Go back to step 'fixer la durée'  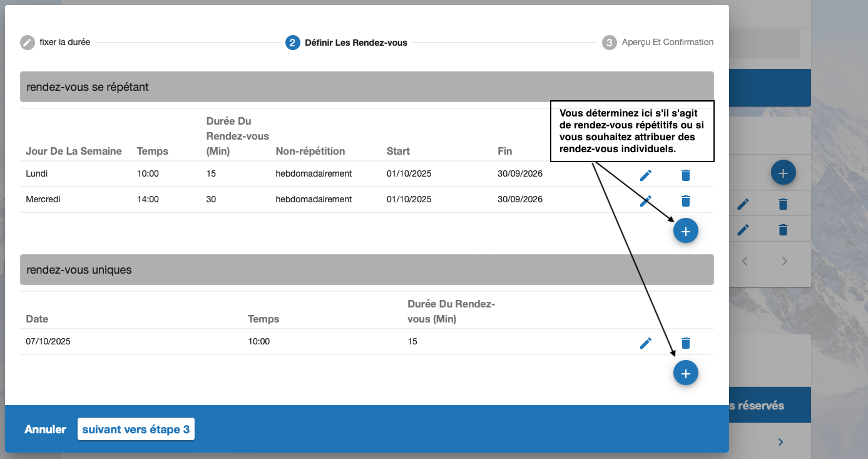pos(55,43)
